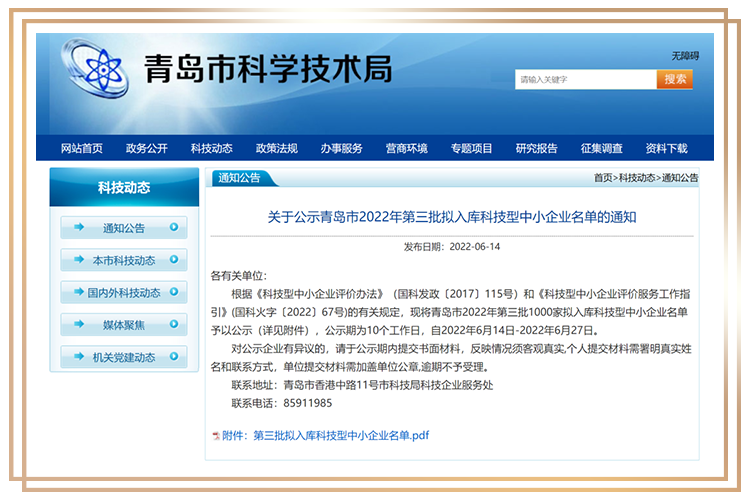Image resolution: width=750 pixels, height=500 pixels.
Task: Go to 政策法规 in the navigation bar
Action: tap(277, 148)
